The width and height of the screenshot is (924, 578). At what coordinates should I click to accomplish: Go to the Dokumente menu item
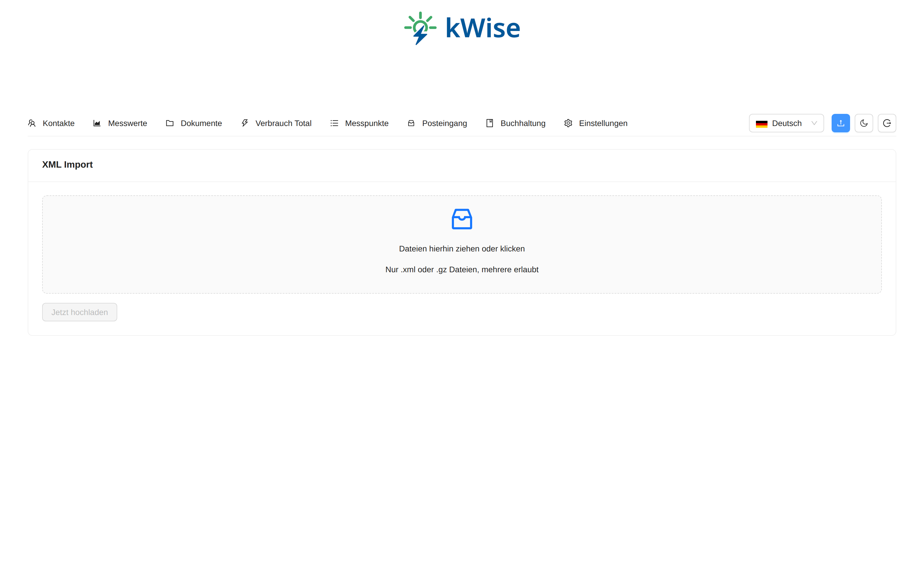click(x=193, y=123)
